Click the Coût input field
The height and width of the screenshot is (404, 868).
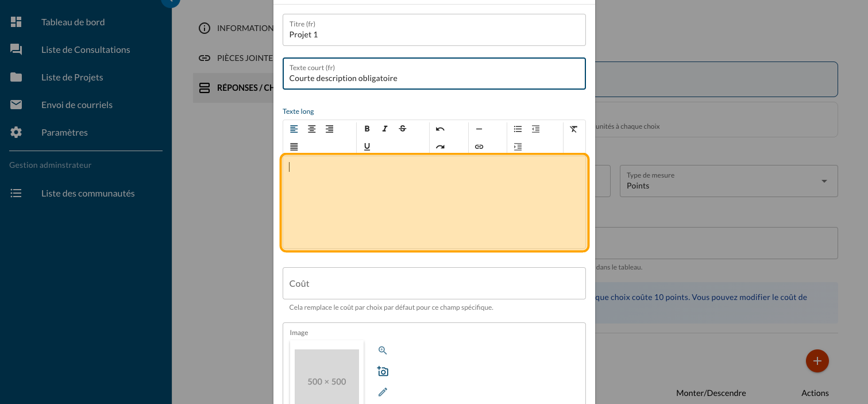[x=434, y=283]
